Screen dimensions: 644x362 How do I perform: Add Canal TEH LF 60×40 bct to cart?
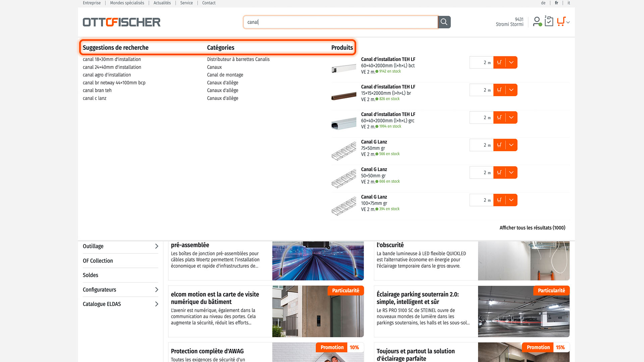pyautogui.click(x=499, y=62)
